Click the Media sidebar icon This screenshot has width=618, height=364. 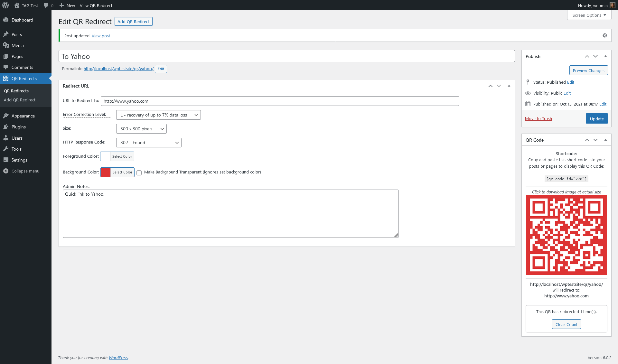[6, 45]
